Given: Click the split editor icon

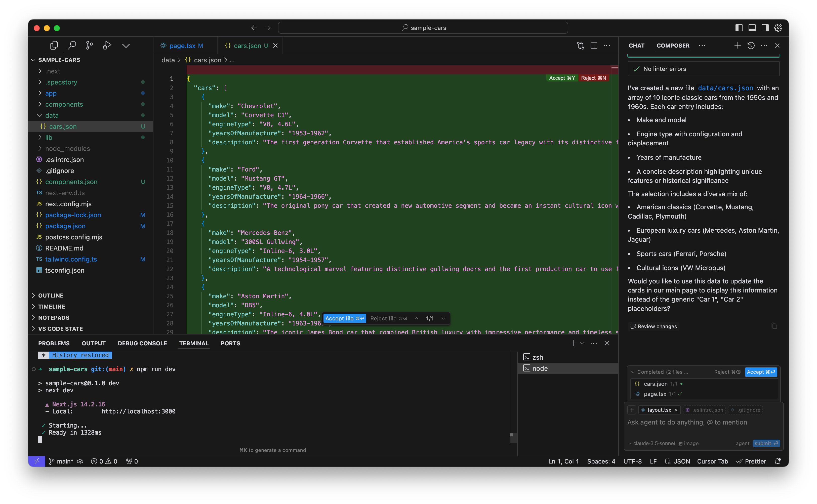Looking at the screenshot, I should (x=593, y=45).
